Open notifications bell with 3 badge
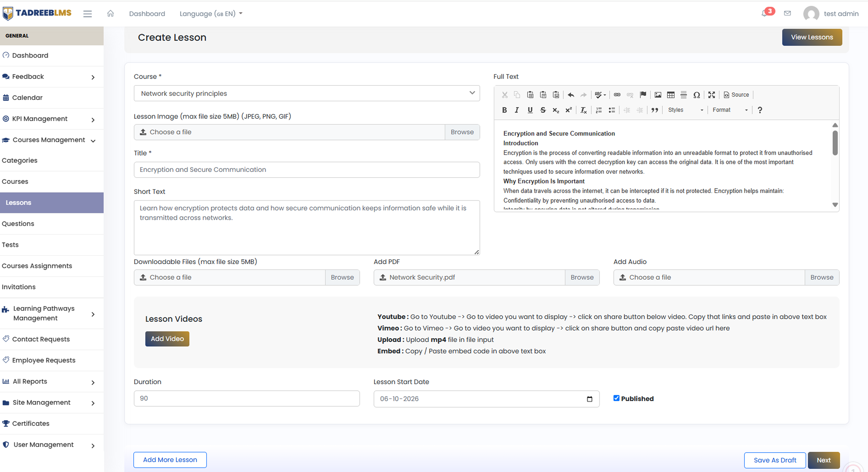The height and width of the screenshot is (472, 868). (x=765, y=14)
